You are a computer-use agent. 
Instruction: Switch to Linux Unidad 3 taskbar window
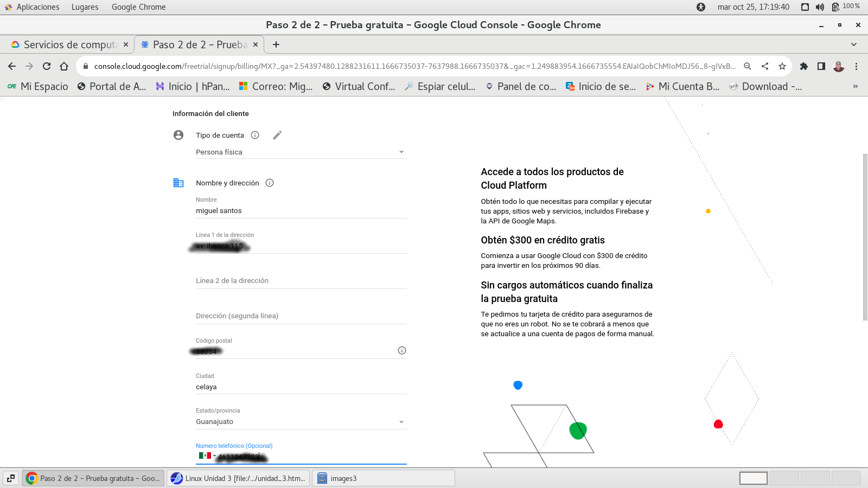click(x=239, y=478)
